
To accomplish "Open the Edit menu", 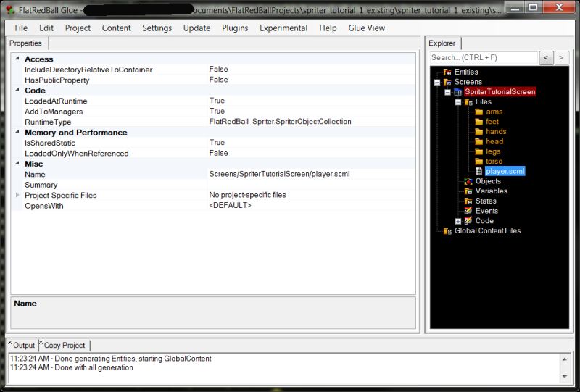I will [46, 28].
